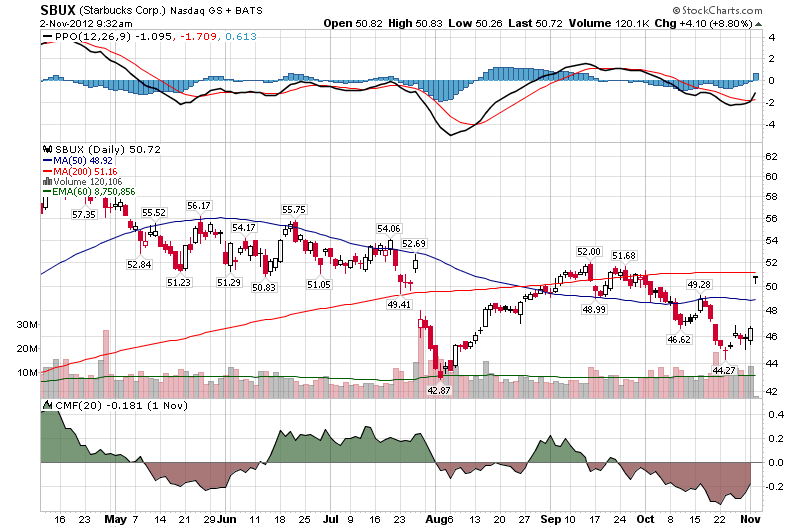Image resolution: width=800 pixels, height=528 pixels.
Task: Click the Last 50.72 quote value
Action: click(536, 23)
